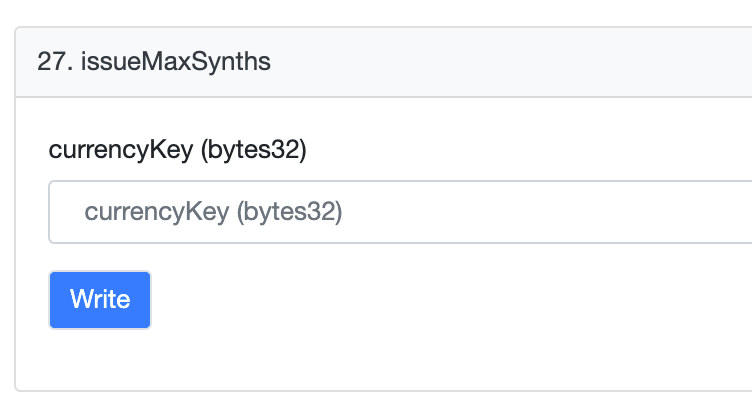The image size is (752, 416).
Task: Click the word Write on the button
Action: [x=100, y=299]
